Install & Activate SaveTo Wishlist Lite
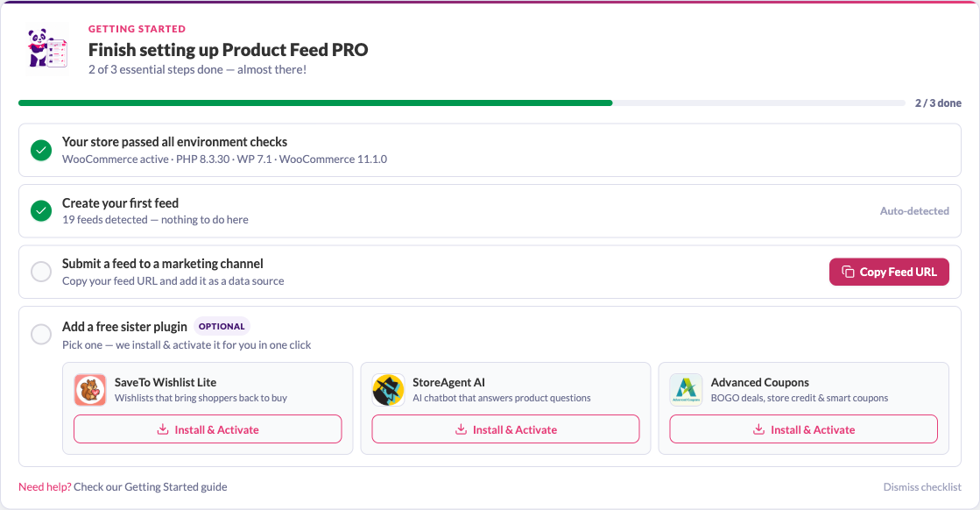980x510 pixels. (208, 429)
